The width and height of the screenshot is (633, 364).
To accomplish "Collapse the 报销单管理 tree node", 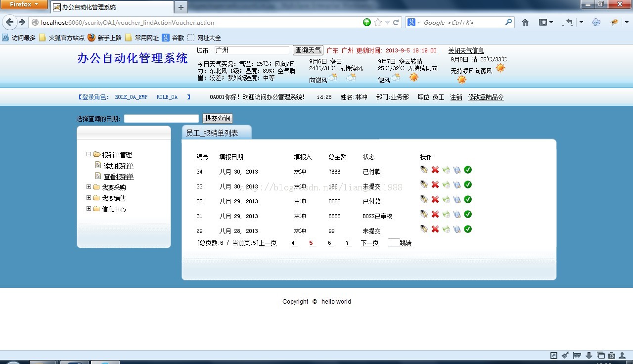I will (89, 154).
